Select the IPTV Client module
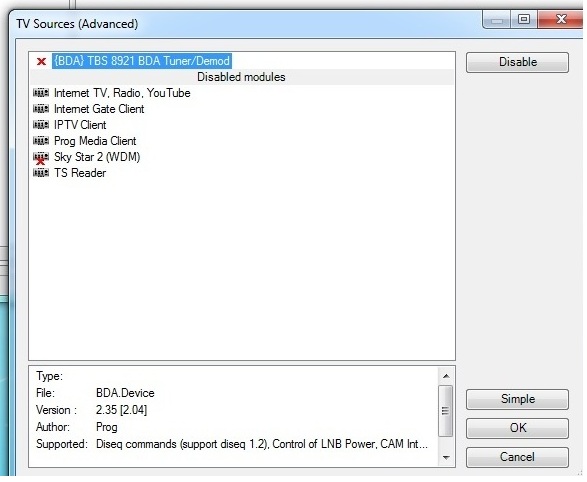Image resolution: width=587 pixels, height=482 pixels. click(x=80, y=125)
